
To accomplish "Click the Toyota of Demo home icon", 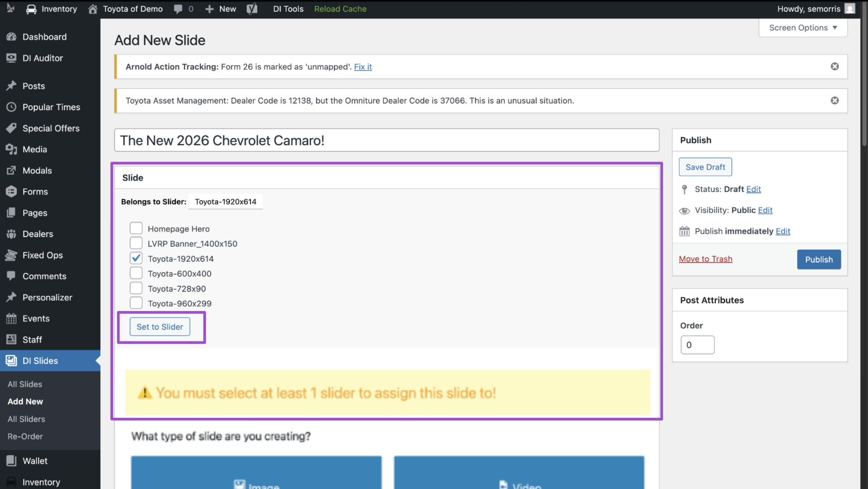I will [93, 9].
